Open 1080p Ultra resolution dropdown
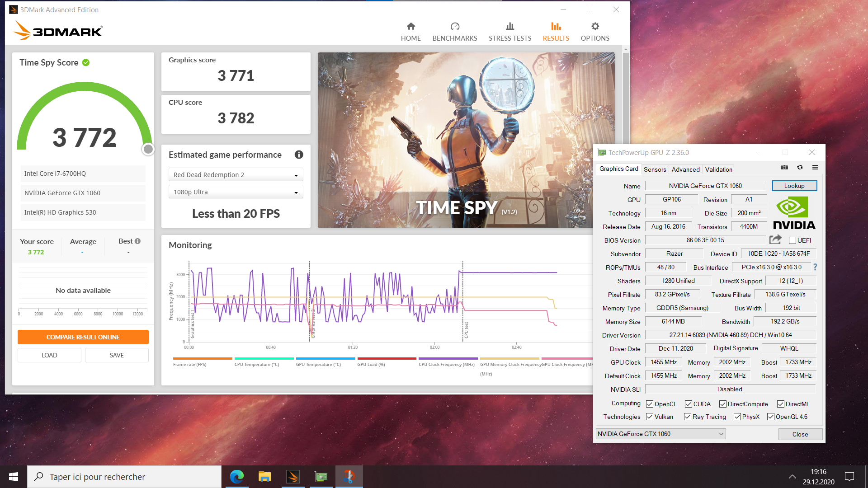 (x=236, y=192)
